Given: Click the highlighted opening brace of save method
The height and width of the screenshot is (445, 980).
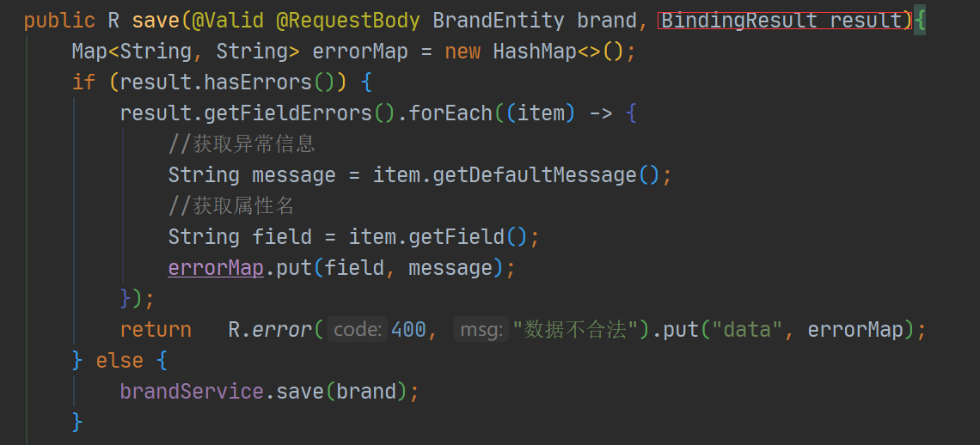Looking at the screenshot, I should 919,21.
